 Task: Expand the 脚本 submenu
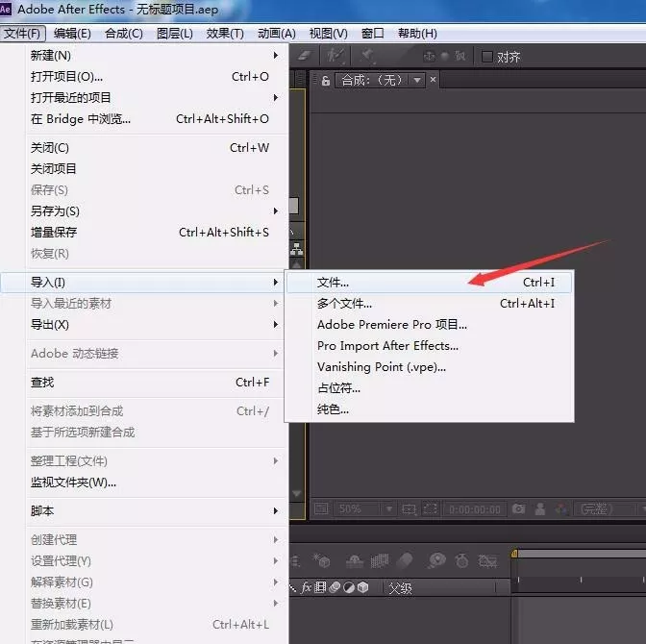pos(155,511)
